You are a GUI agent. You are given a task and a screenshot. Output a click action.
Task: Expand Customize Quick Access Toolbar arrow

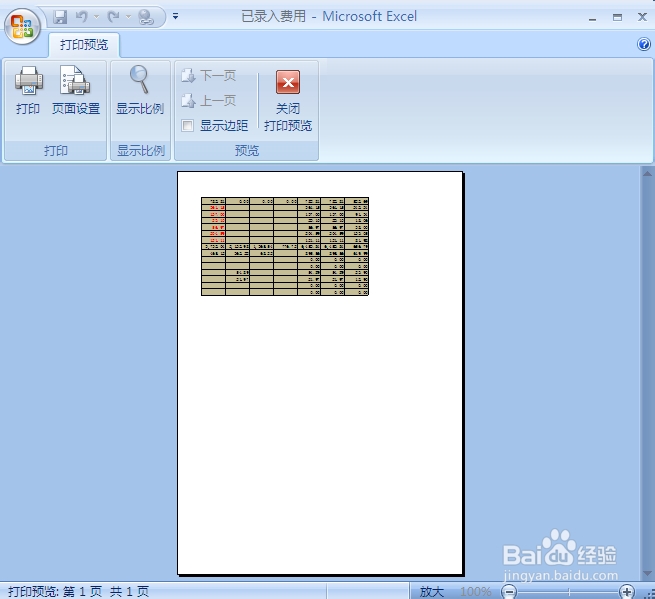point(175,16)
